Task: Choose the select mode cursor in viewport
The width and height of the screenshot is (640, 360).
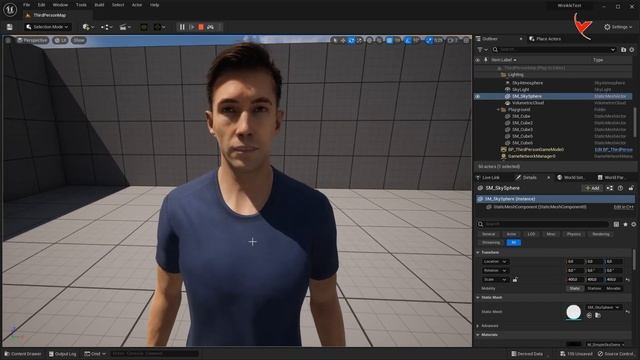Action: pyautogui.click(x=335, y=40)
